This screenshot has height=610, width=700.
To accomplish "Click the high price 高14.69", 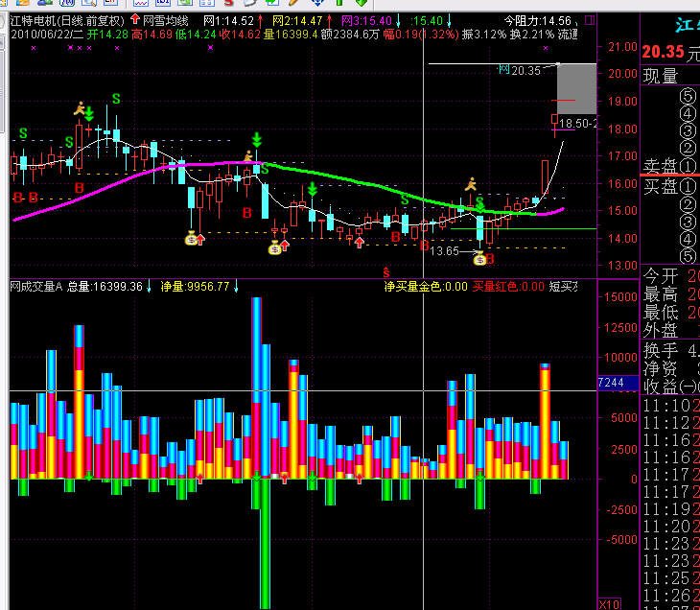I will coord(152,35).
